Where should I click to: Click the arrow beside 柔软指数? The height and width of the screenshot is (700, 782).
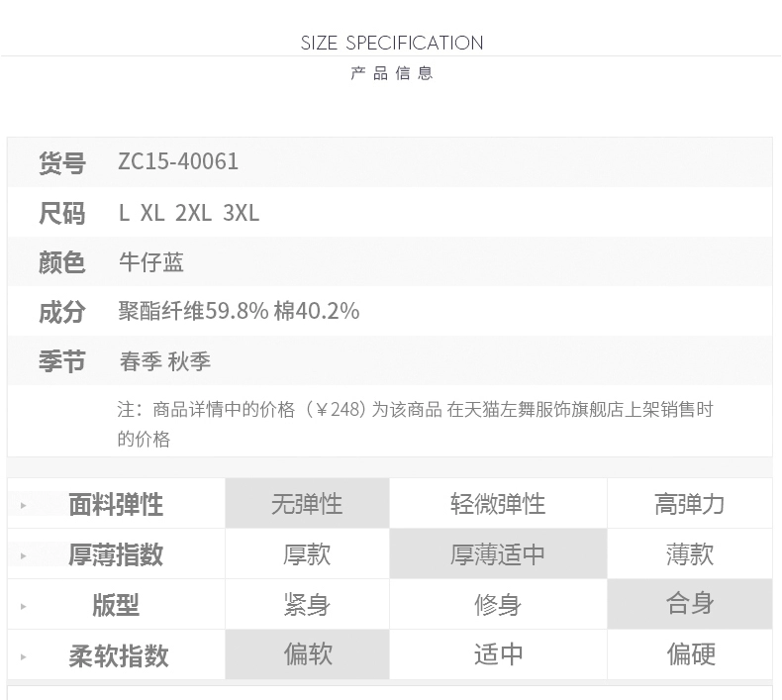click(x=23, y=657)
